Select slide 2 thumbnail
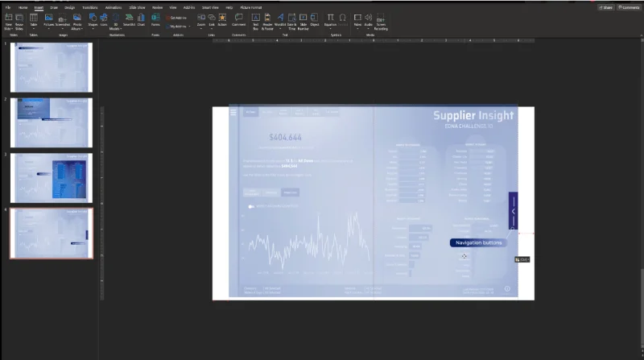This screenshot has width=644, height=360. coord(52,122)
